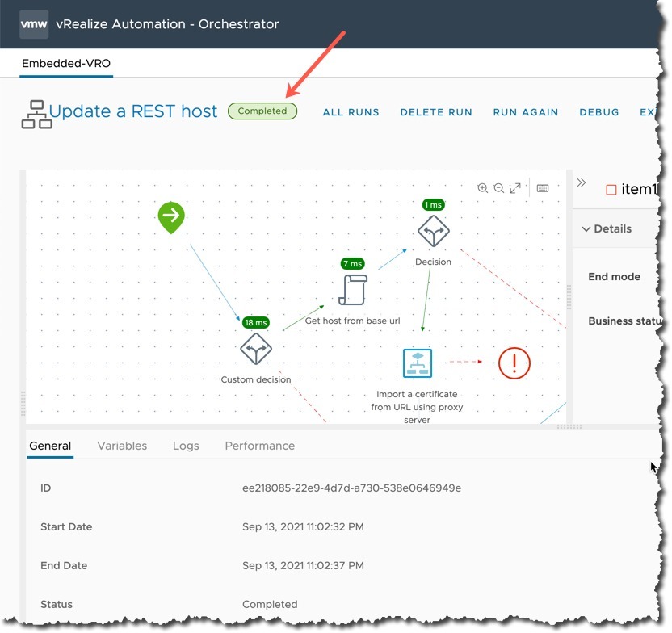Switch to the Embedded-VRO tab
The image size is (672, 633).
pyautogui.click(x=66, y=64)
